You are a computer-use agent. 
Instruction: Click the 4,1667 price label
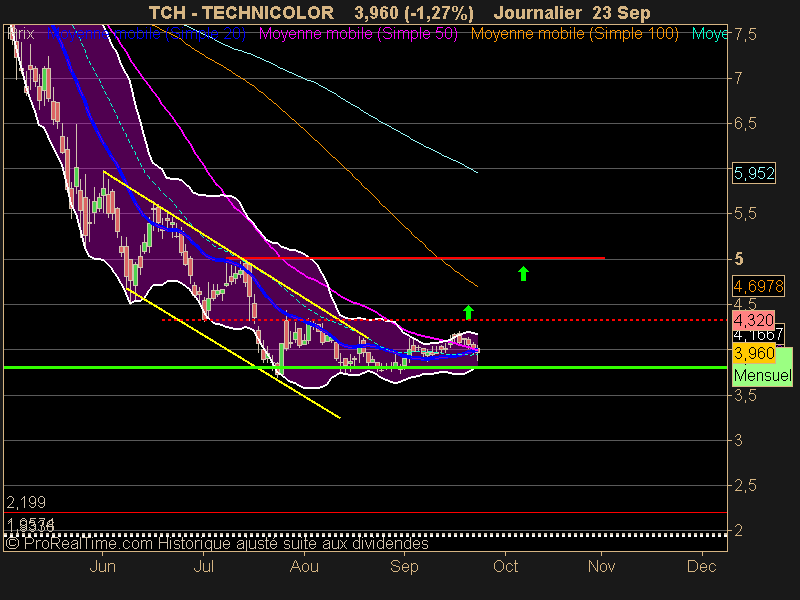[758, 335]
